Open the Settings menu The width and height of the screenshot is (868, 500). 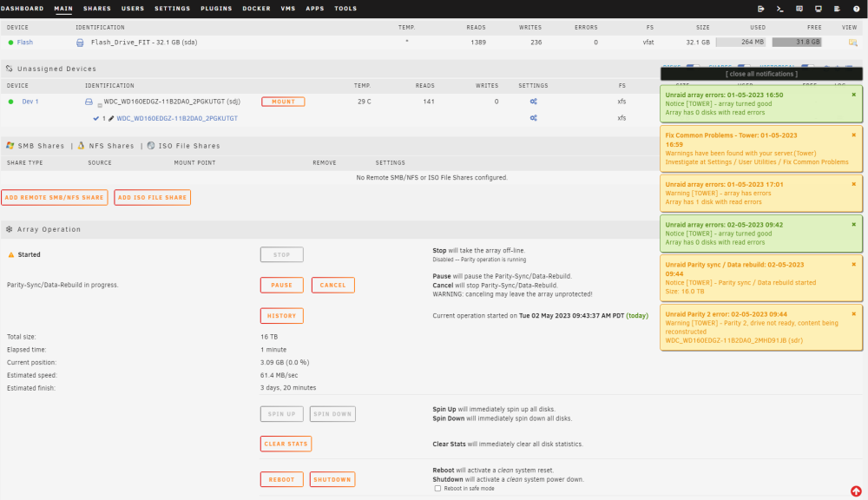tap(172, 9)
